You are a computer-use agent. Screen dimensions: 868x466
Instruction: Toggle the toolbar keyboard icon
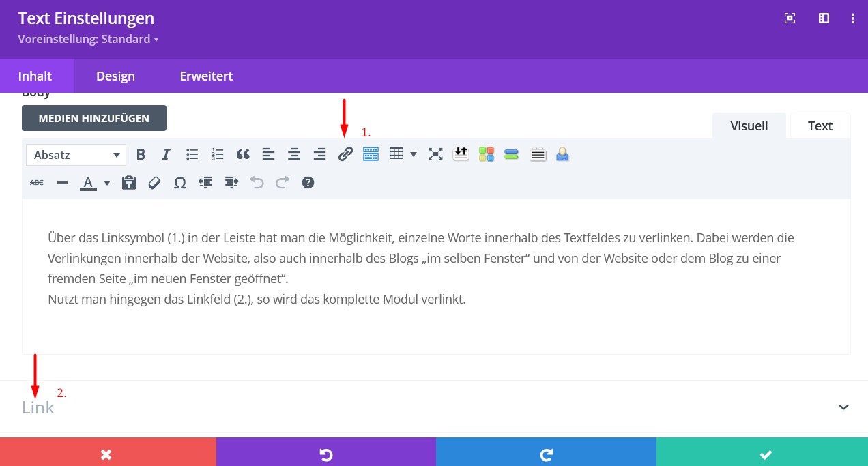371,154
